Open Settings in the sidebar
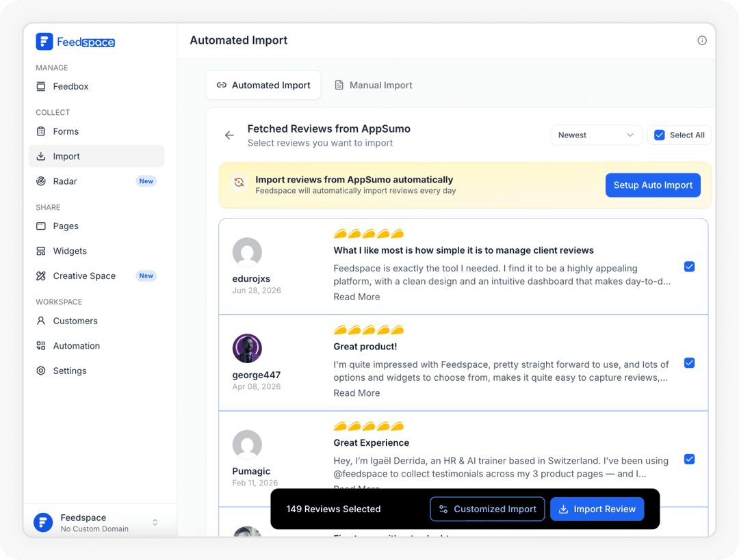The width and height of the screenshot is (739, 560). pyautogui.click(x=96, y=371)
